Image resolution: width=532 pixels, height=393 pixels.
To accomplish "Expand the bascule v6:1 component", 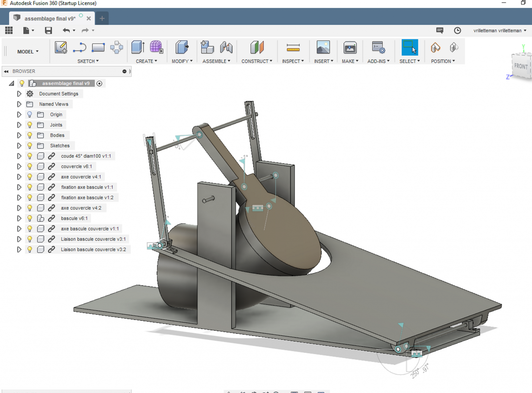I will [19, 218].
